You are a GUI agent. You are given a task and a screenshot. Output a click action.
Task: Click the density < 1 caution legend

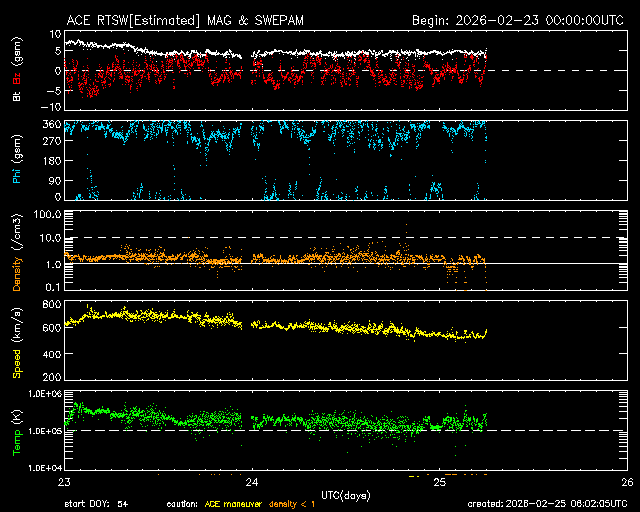294,503
